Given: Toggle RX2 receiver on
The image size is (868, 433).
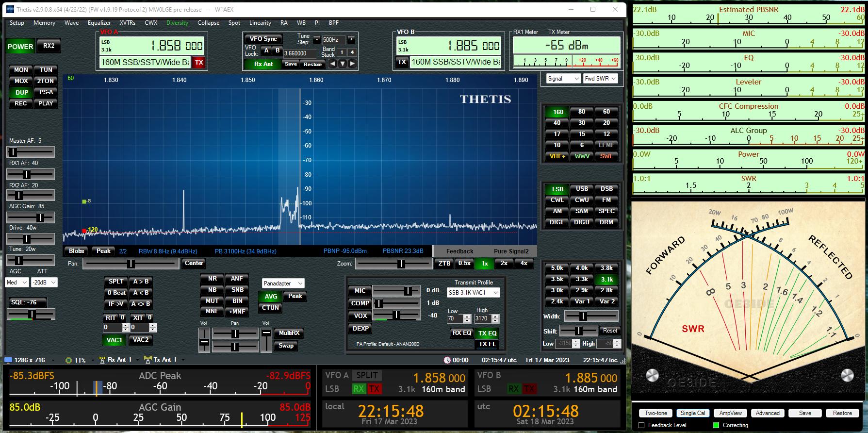Looking at the screenshot, I should (49, 46).
